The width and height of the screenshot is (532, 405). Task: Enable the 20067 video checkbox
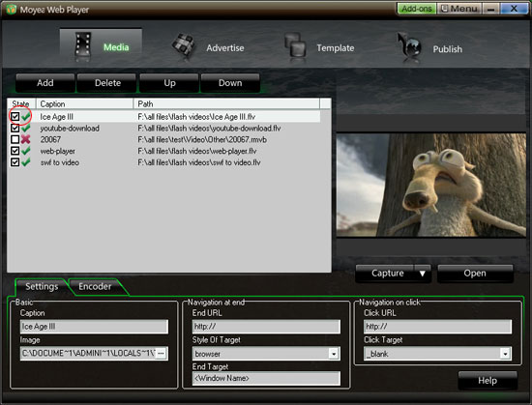(x=15, y=139)
